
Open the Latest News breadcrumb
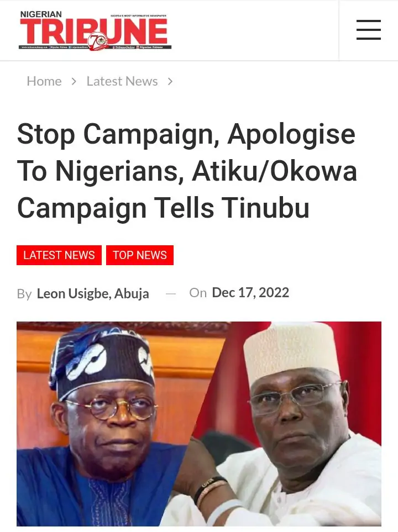(x=122, y=81)
